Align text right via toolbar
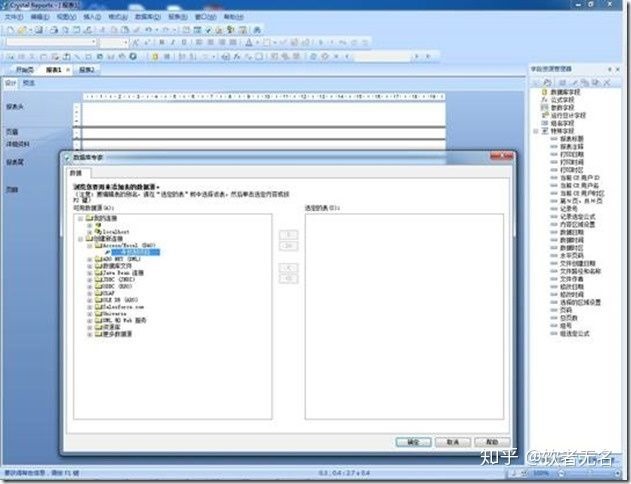This screenshot has height=484, width=631. [x=222, y=42]
